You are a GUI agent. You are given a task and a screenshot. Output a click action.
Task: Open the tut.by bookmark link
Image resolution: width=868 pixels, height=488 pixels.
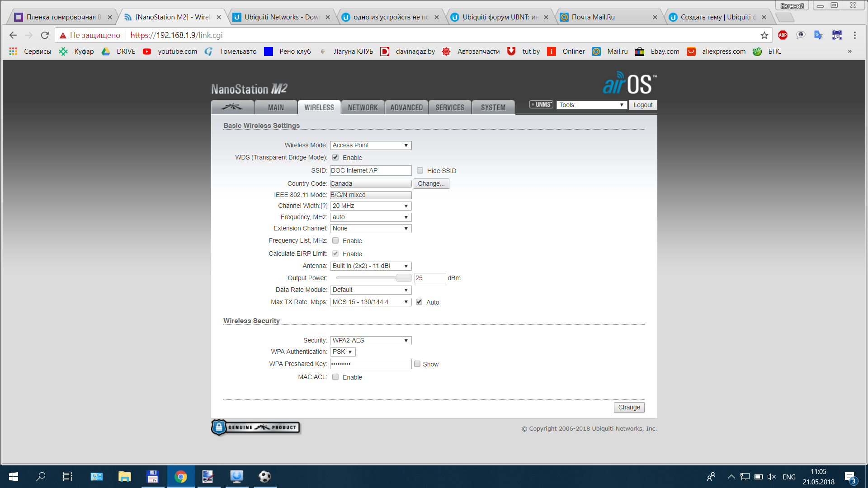click(x=524, y=52)
